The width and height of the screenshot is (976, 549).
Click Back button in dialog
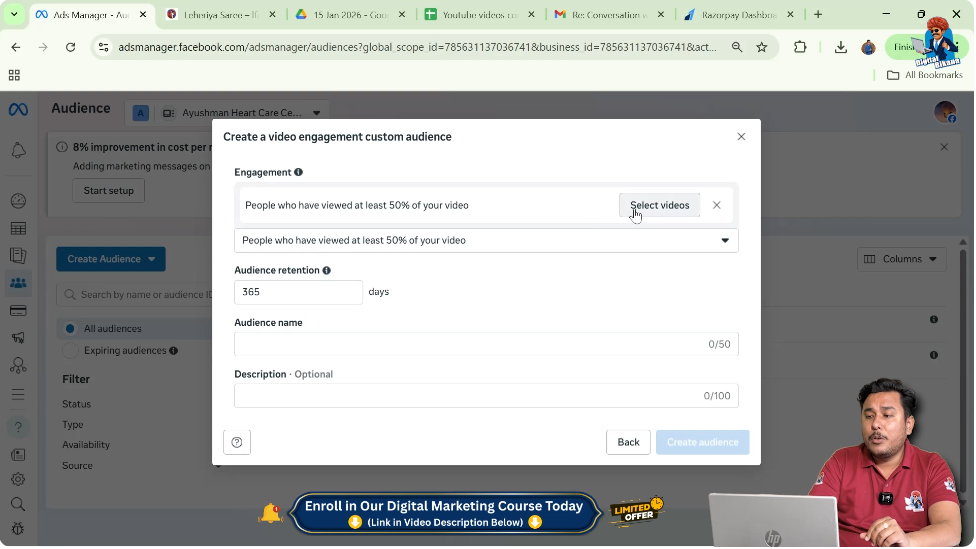tap(629, 443)
